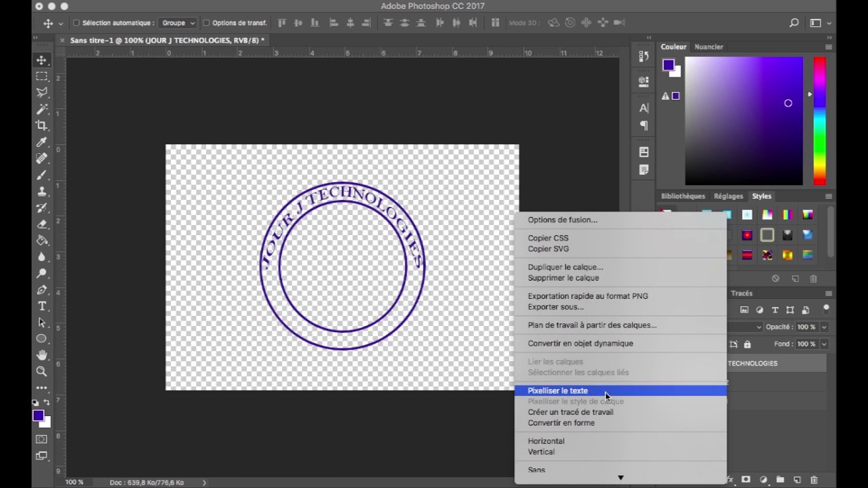The image size is (868, 488).
Task: Select the Move tool in the toolbox
Action: [x=42, y=60]
